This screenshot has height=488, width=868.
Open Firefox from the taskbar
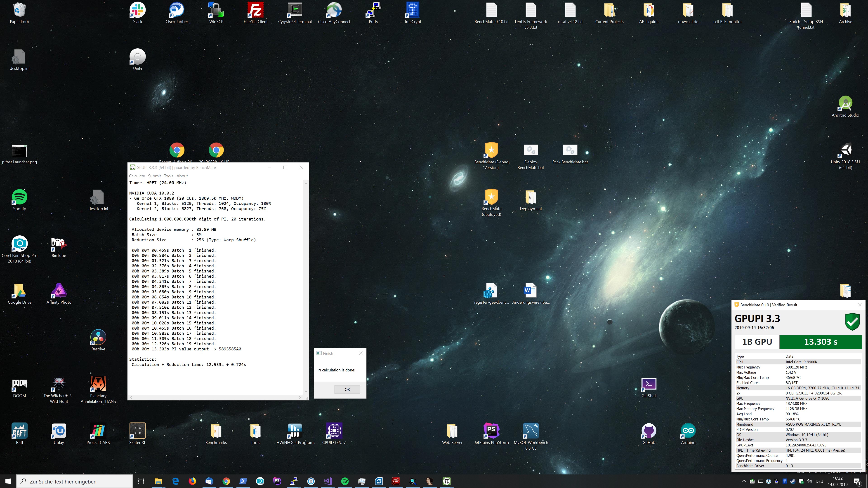click(192, 481)
